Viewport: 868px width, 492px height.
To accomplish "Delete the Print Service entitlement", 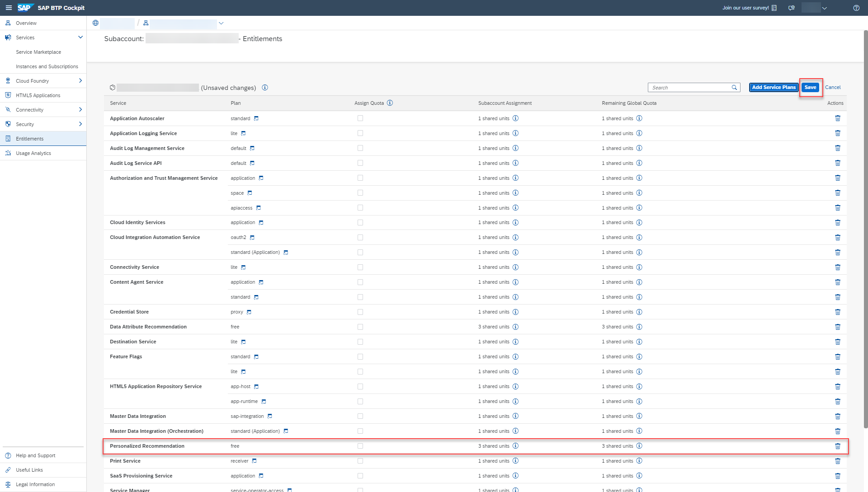I will (x=838, y=461).
